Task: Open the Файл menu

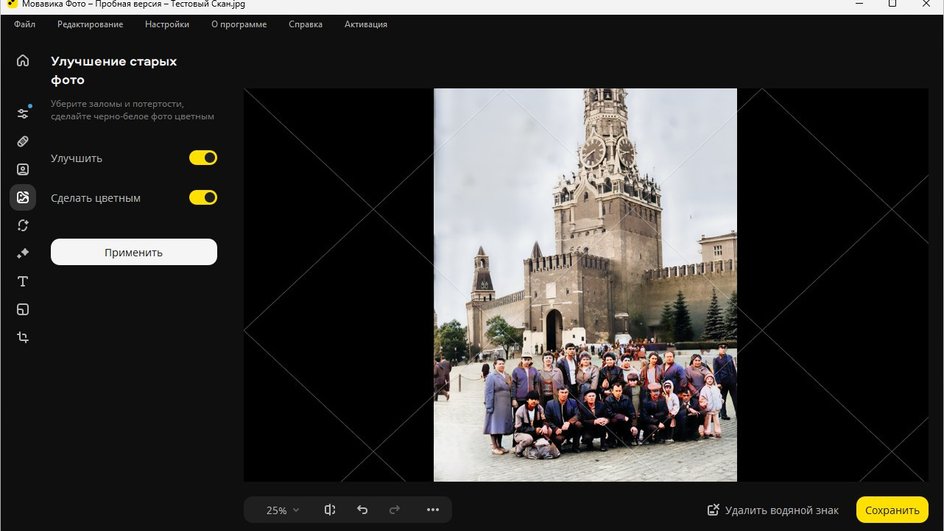Action: click(25, 24)
